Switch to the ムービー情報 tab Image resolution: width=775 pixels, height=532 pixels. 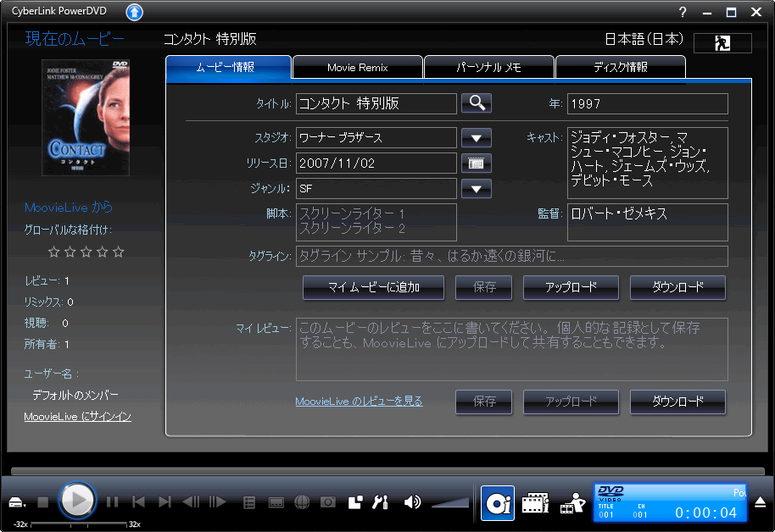(228, 67)
